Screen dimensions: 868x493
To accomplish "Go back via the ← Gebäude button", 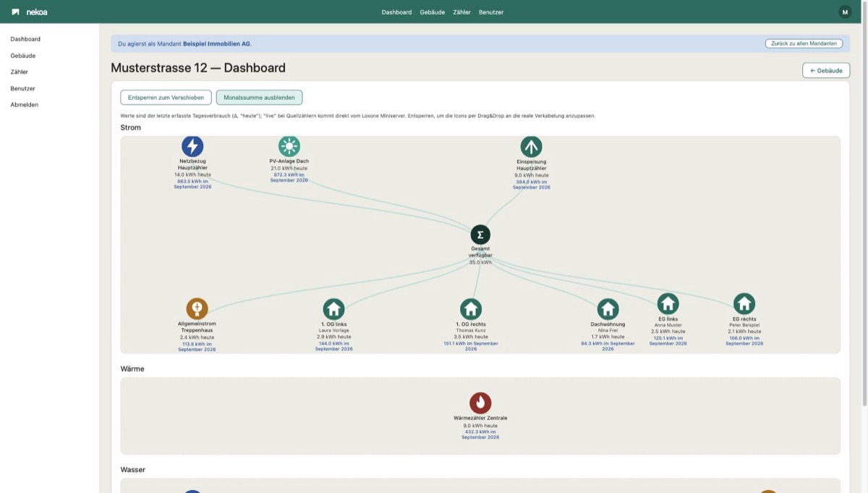I will coord(826,70).
